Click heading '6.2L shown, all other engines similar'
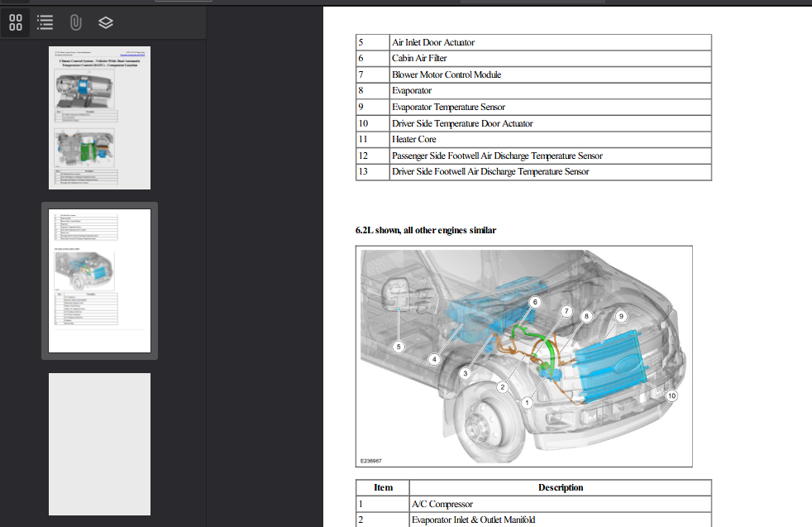 tap(426, 230)
